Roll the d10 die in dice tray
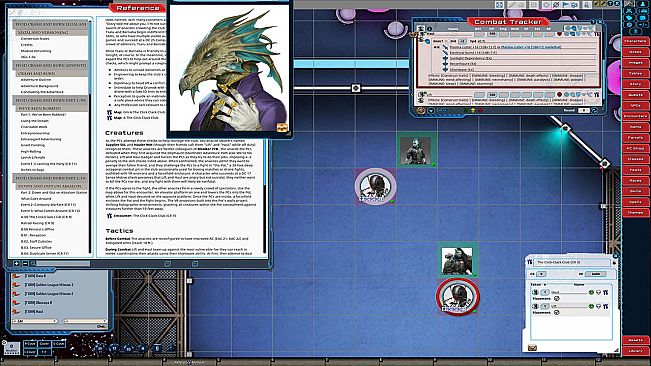The image size is (651, 366). [x=128, y=348]
